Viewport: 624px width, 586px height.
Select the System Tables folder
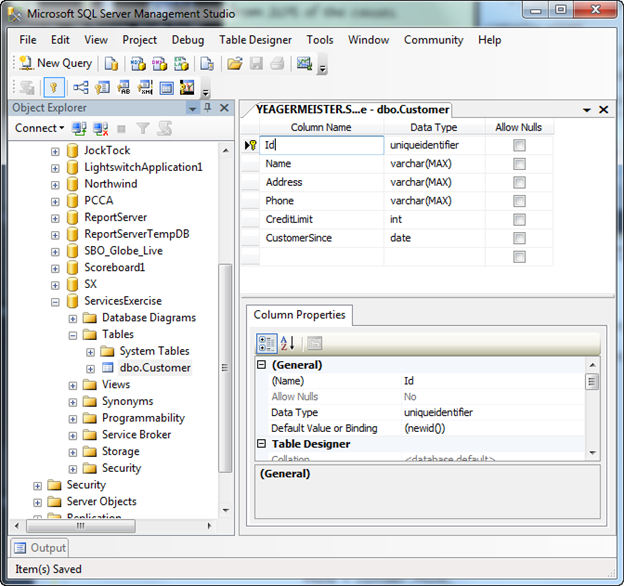pyautogui.click(x=154, y=351)
